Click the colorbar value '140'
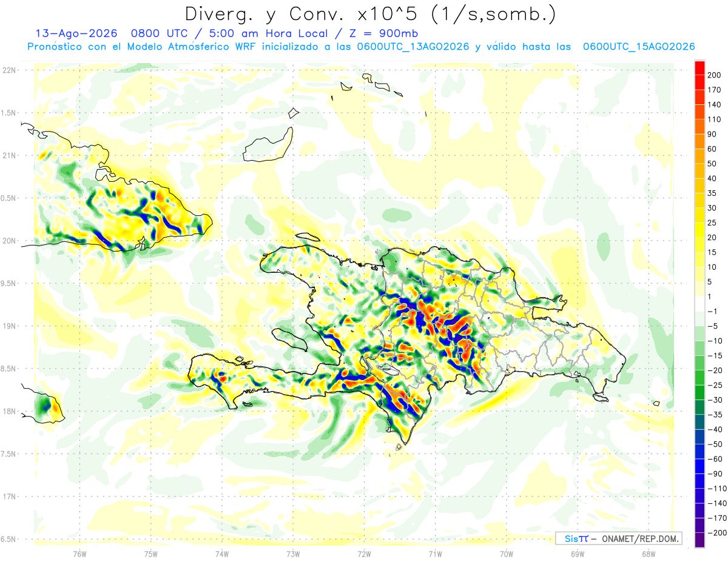The image size is (728, 562). 713,105
